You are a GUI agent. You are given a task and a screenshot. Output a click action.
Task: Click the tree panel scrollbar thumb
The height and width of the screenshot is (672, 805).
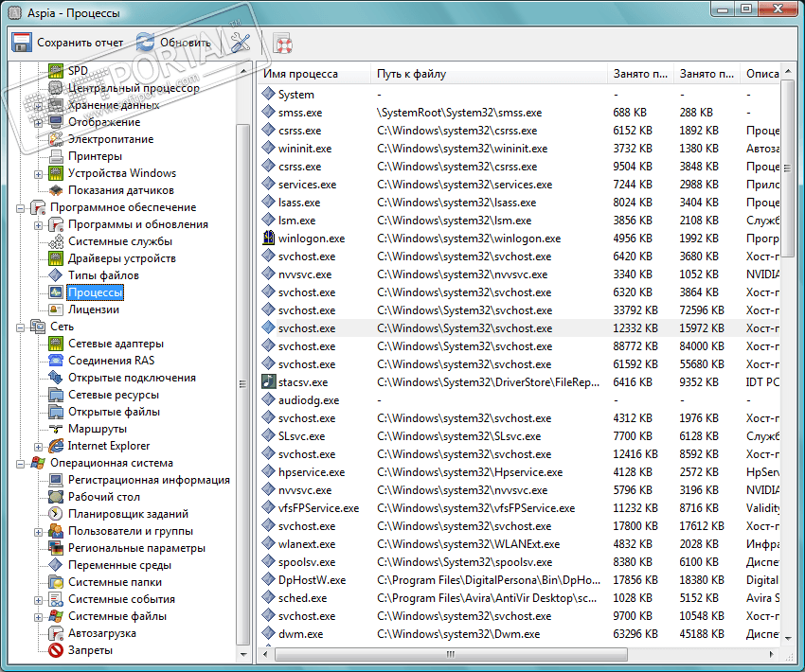click(x=242, y=383)
